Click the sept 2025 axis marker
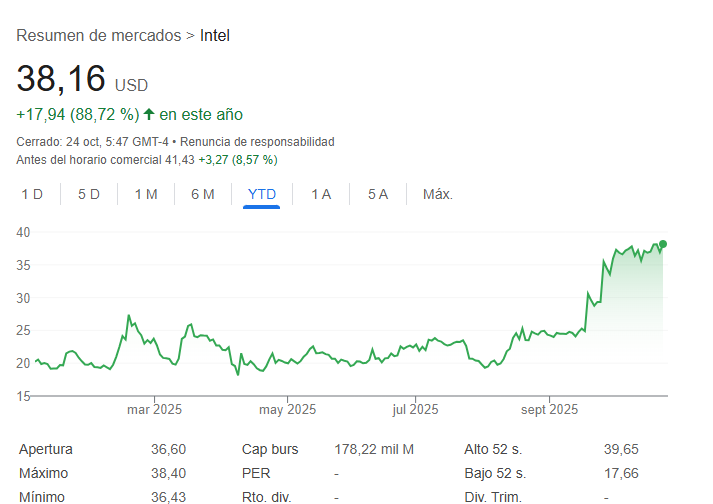This screenshot has width=713, height=504. 549,409
